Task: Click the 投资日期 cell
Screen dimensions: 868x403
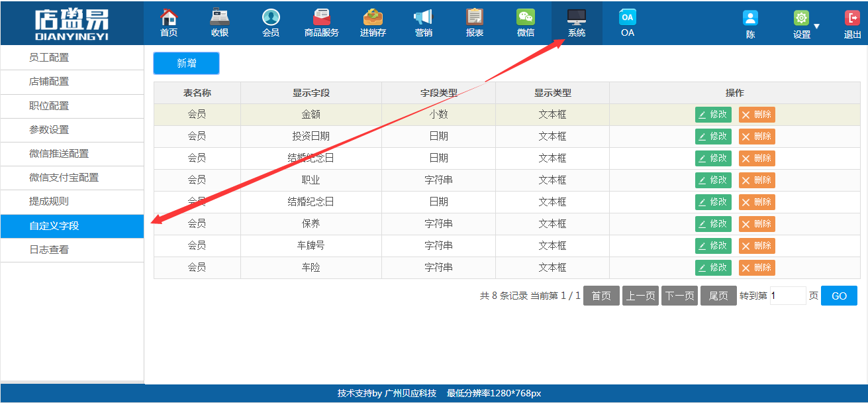Action: coord(311,136)
